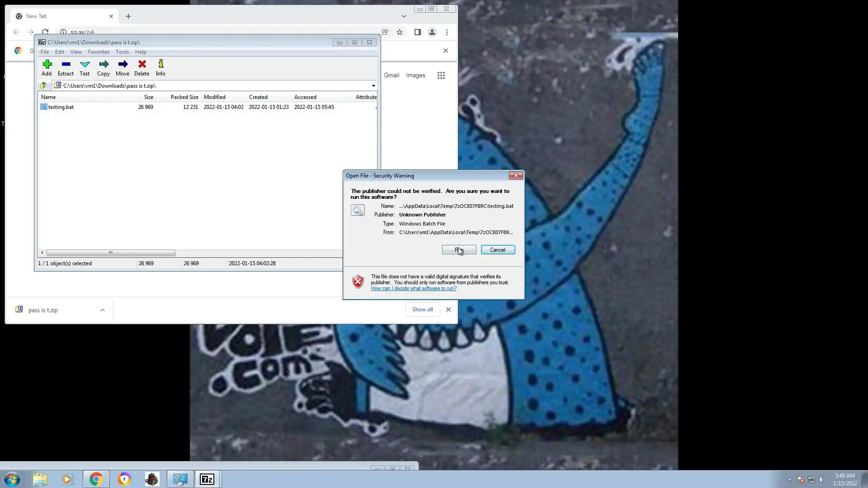Click the Move toolbar icon
Image resolution: width=868 pixels, height=488 pixels.
[x=123, y=65]
